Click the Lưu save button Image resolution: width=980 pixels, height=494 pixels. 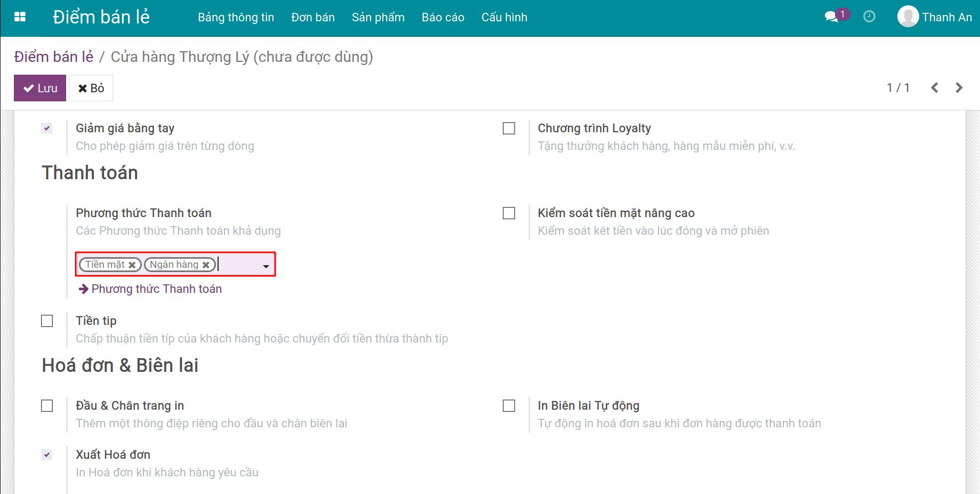(40, 88)
